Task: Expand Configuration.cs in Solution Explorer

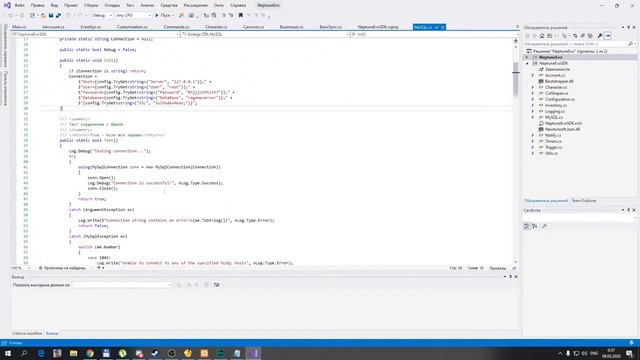Action: click(533, 99)
